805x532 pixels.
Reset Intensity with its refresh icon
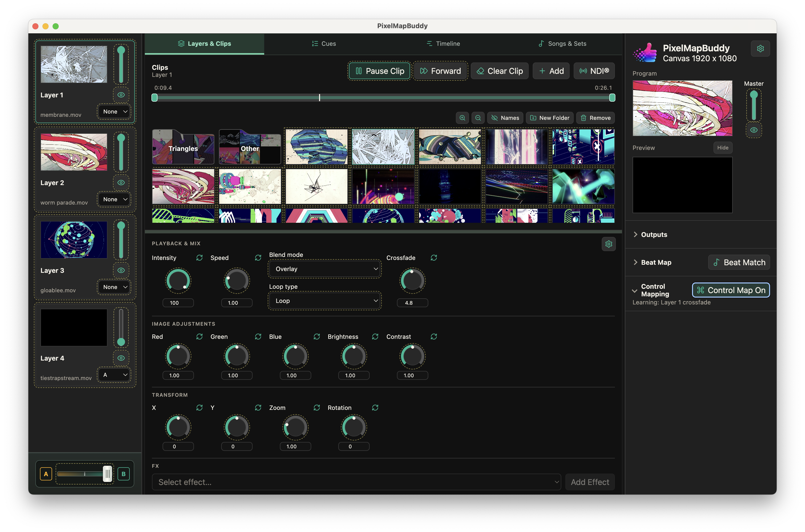point(199,258)
